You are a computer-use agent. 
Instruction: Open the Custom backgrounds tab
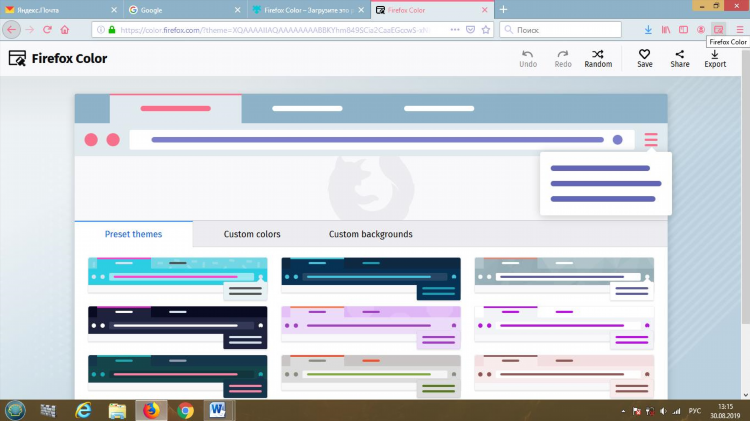pos(371,234)
